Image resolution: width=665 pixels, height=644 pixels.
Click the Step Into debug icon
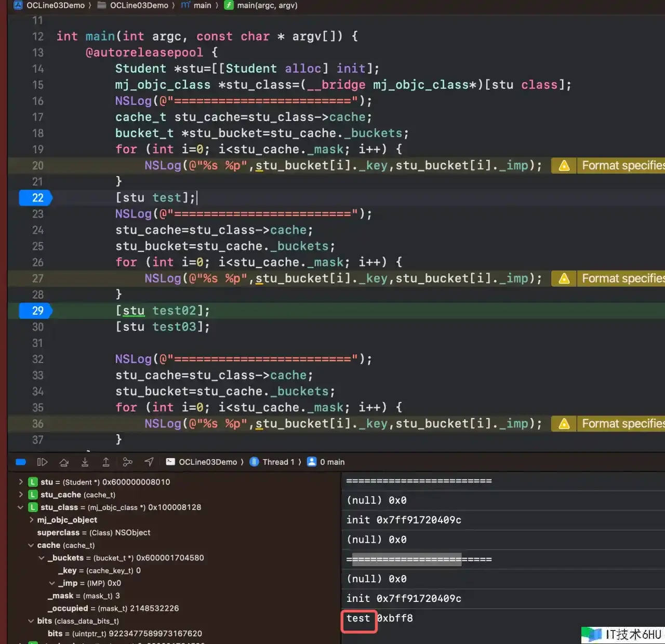point(85,462)
